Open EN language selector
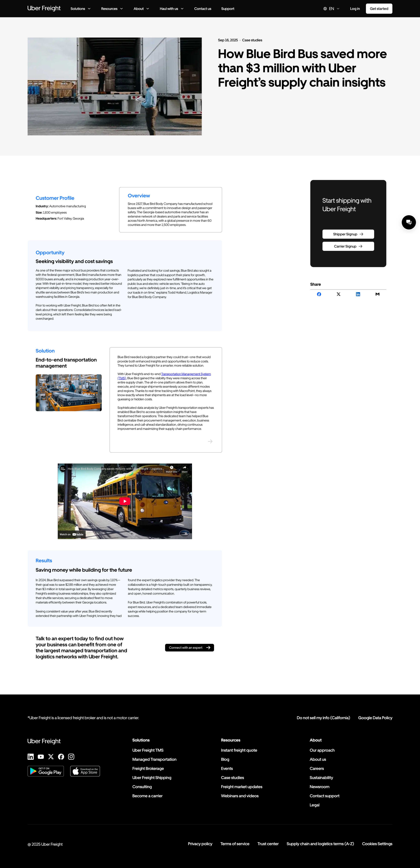 pos(331,9)
